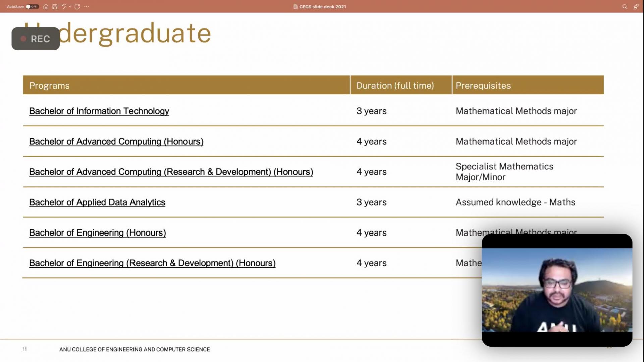
Task: Toggle the AutoSave switch
Action: click(32, 7)
